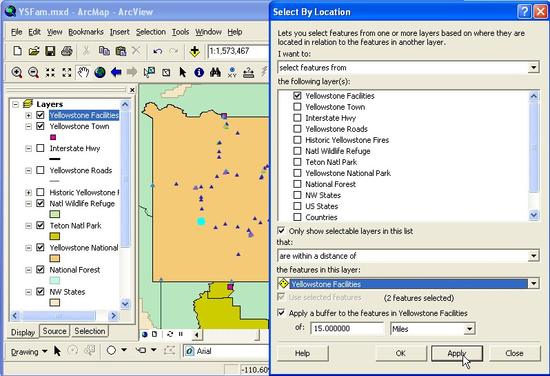Open the Drawing menu dropdown
The image size is (550, 376).
(x=29, y=351)
